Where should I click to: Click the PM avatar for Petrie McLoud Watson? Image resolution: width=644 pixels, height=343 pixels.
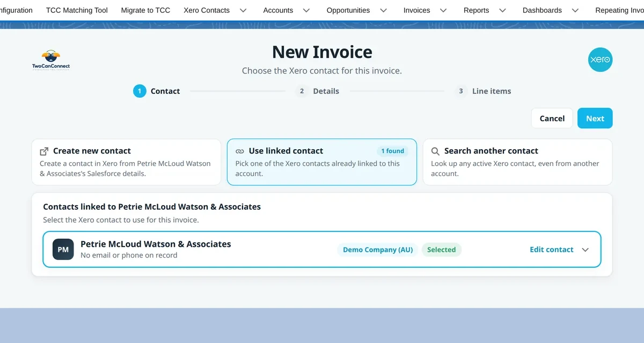pos(63,250)
